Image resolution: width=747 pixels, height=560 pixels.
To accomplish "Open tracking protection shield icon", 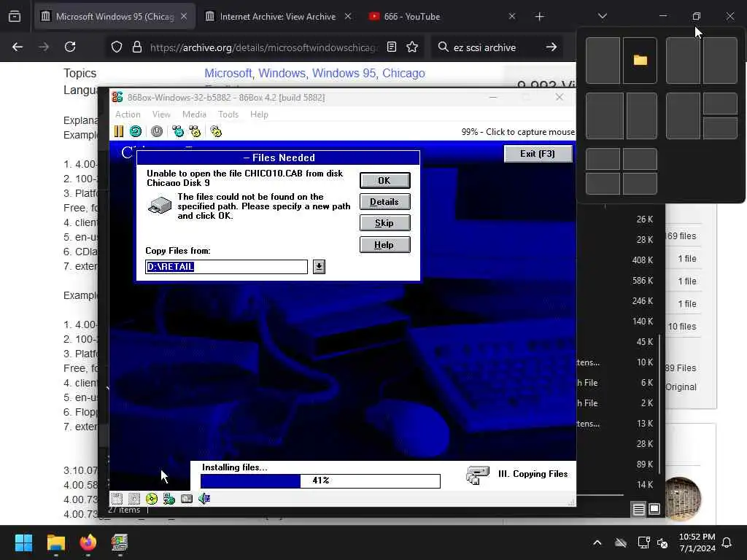I will [x=117, y=47].
